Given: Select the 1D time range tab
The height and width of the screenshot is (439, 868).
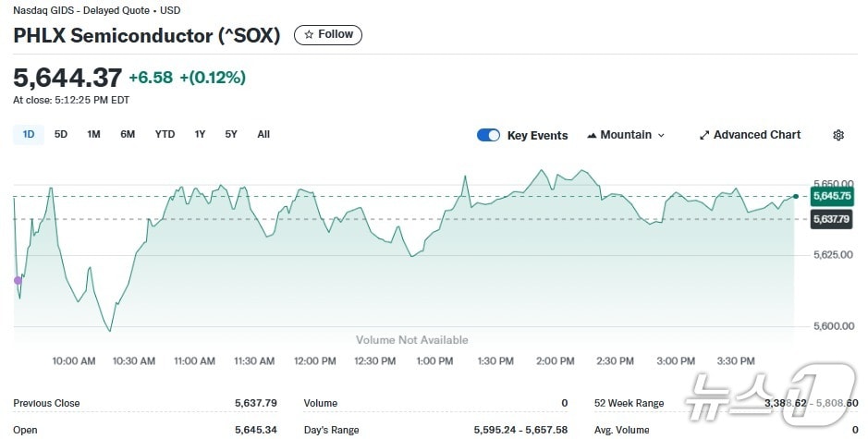Looking at the screenshot, I should pos(29,134).
